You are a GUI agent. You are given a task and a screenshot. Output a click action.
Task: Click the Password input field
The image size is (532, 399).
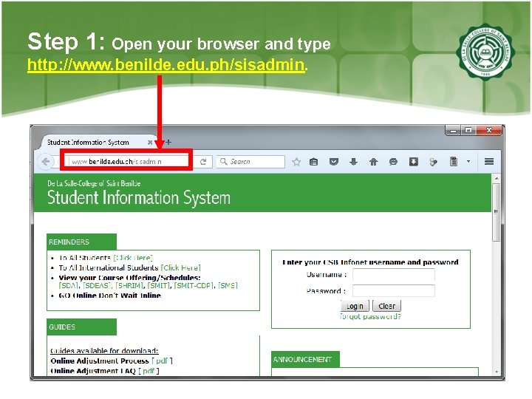[x=394, y=291]
